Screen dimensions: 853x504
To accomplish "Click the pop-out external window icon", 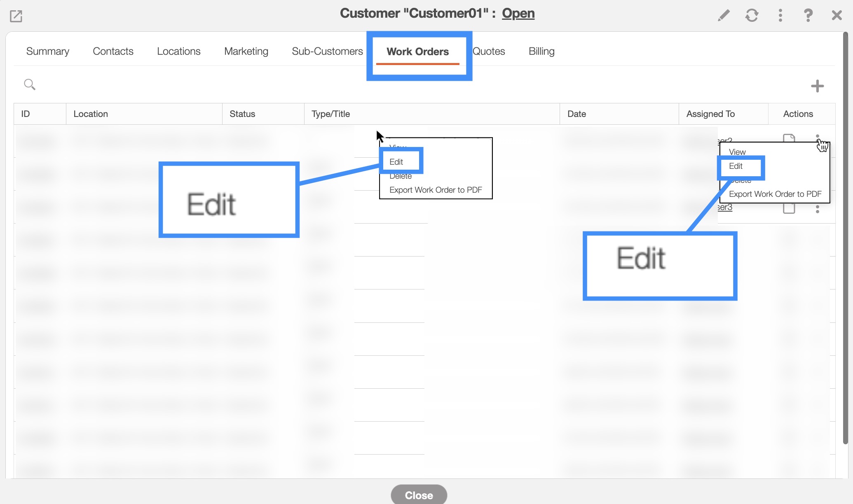I will [16, 16].
